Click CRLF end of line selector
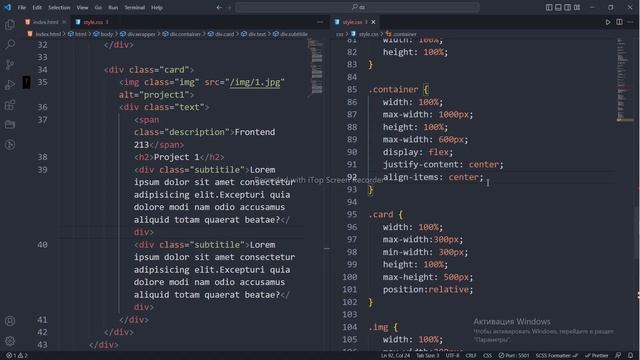640x360 pixels. 471,356
